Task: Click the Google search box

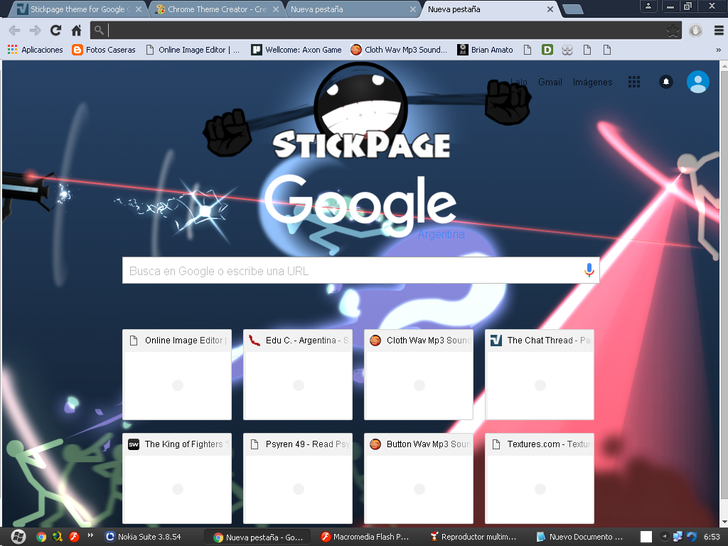Action: click(x=361, y=271)
